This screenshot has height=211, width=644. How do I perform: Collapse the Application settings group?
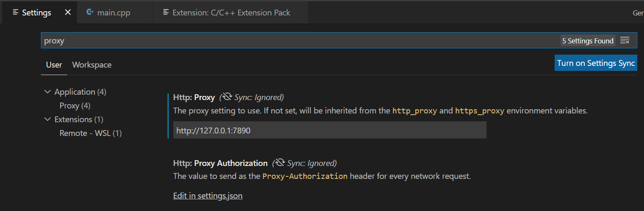coord(47,92)
